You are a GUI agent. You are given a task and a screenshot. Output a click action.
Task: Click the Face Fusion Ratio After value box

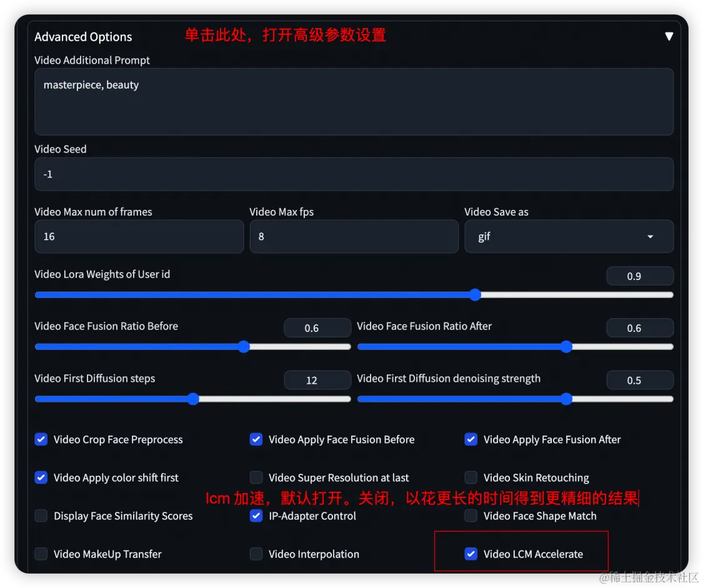pyautogui.click(x=639, y=328)
